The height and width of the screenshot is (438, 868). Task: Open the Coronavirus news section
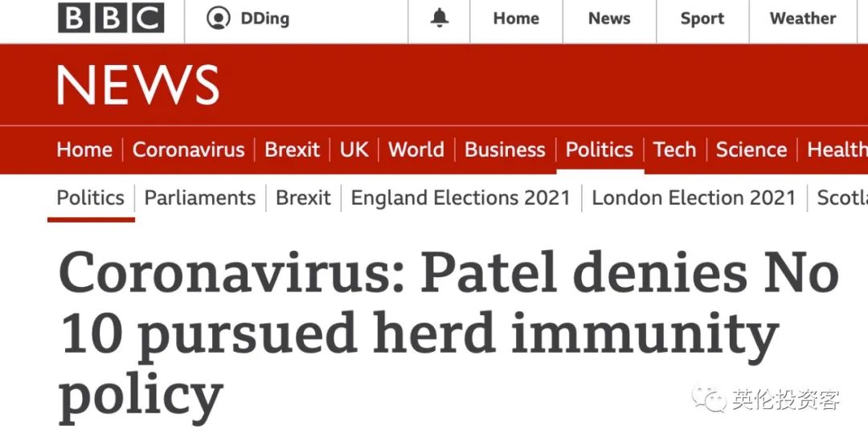pos(188,149)
